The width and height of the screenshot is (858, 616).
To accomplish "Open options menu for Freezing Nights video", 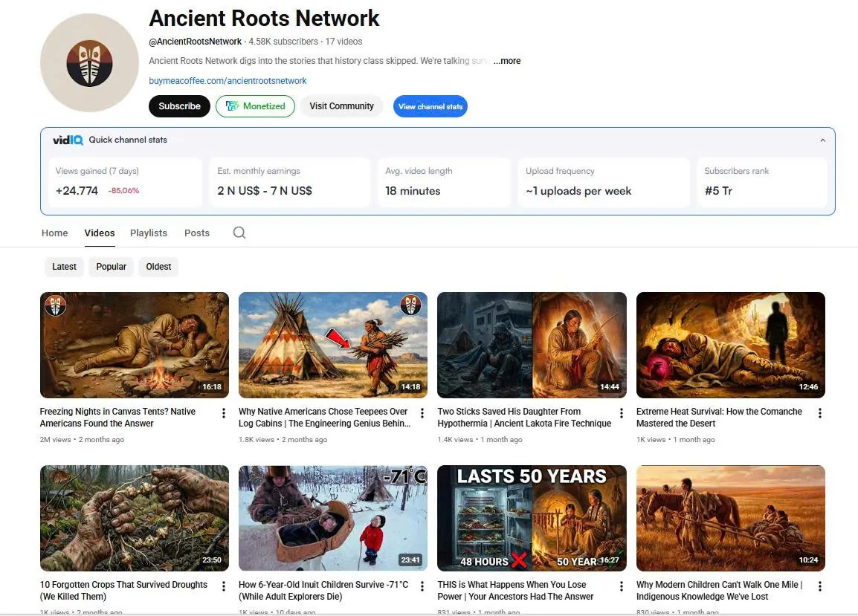I will point(223,413).
